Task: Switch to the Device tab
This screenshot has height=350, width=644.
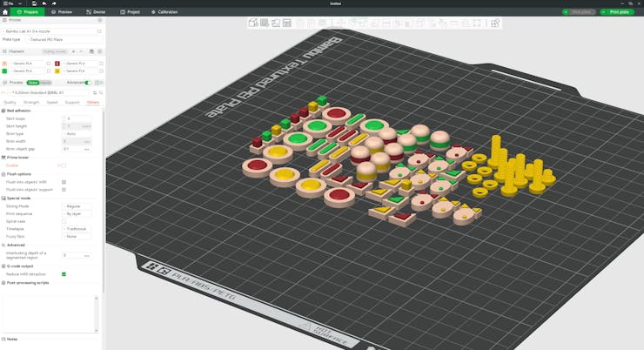Action: (96, 12)
